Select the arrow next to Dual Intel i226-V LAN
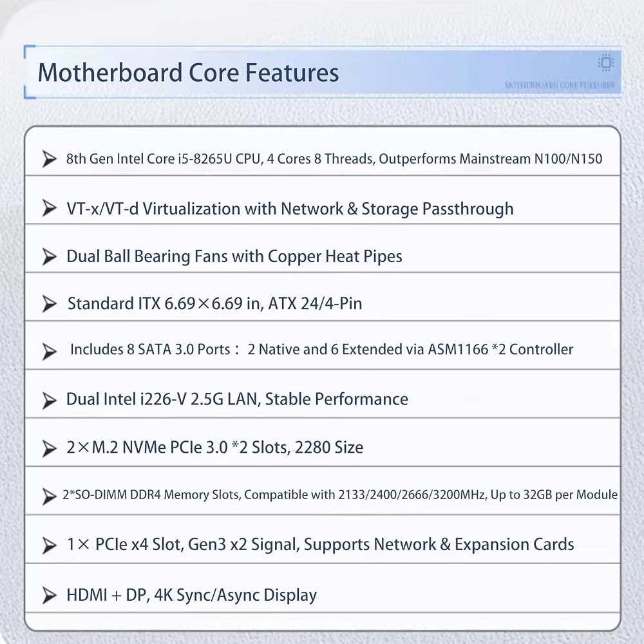This screenshot has height=644, width=644. point(50,401)
